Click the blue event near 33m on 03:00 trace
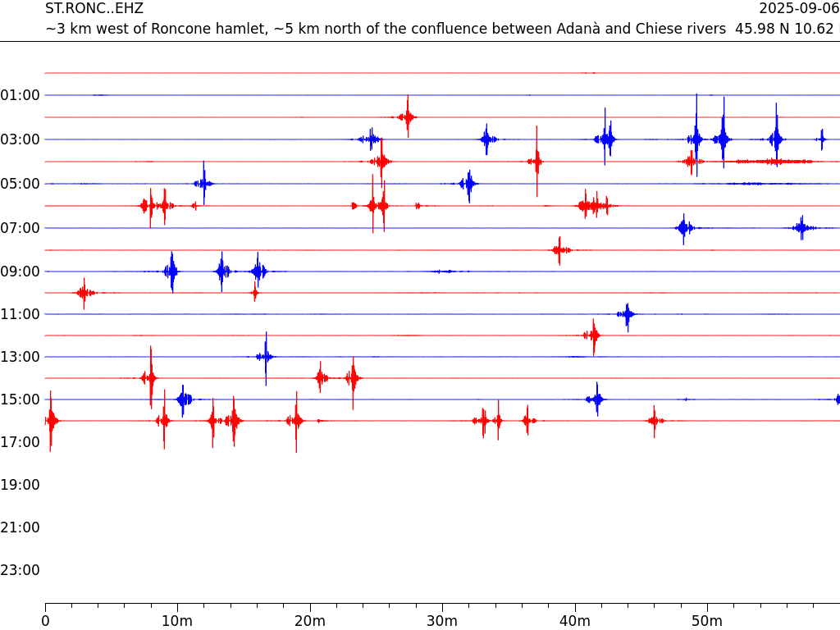The height and width of the screenshot is (630, 840). point(486,139)
